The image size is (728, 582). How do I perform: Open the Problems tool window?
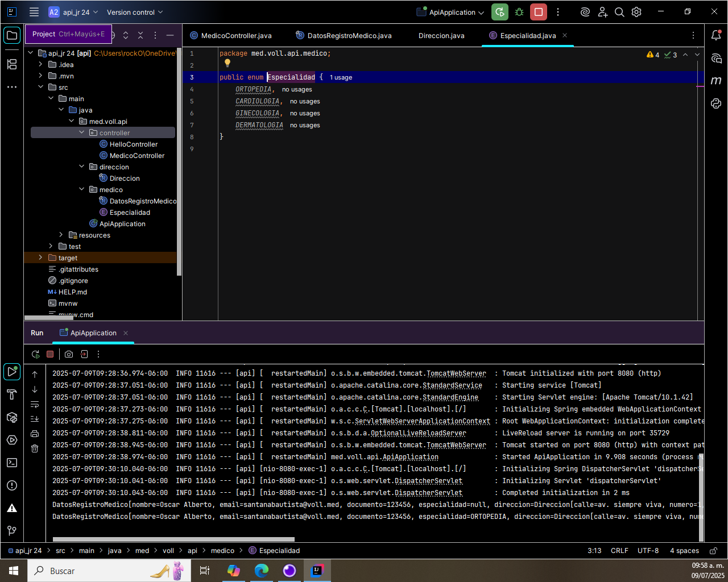pyautogui.click(x=12, y=485)
